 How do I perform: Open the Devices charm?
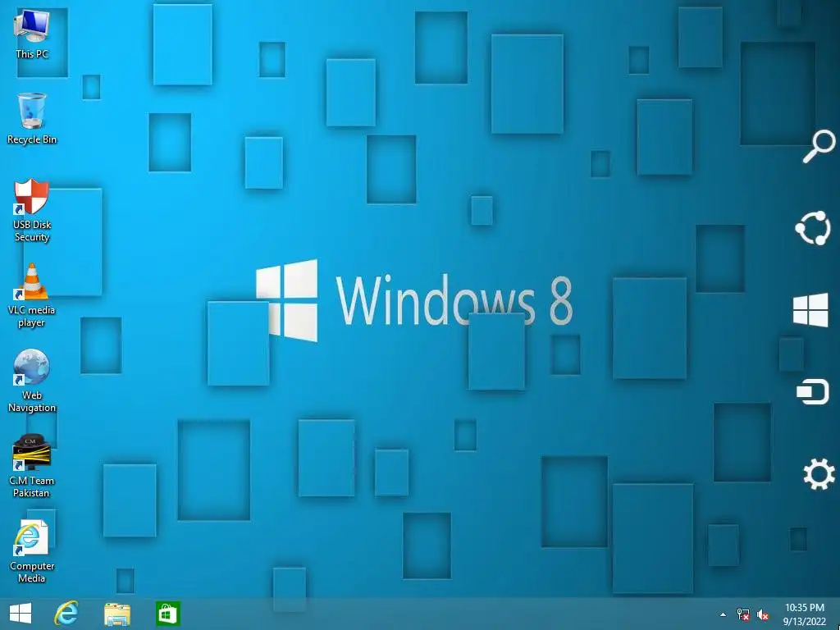tap(813, 391)
